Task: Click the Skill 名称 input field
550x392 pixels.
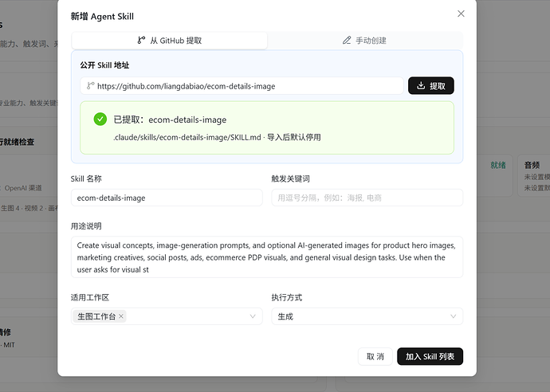Action: coord(167,198)
